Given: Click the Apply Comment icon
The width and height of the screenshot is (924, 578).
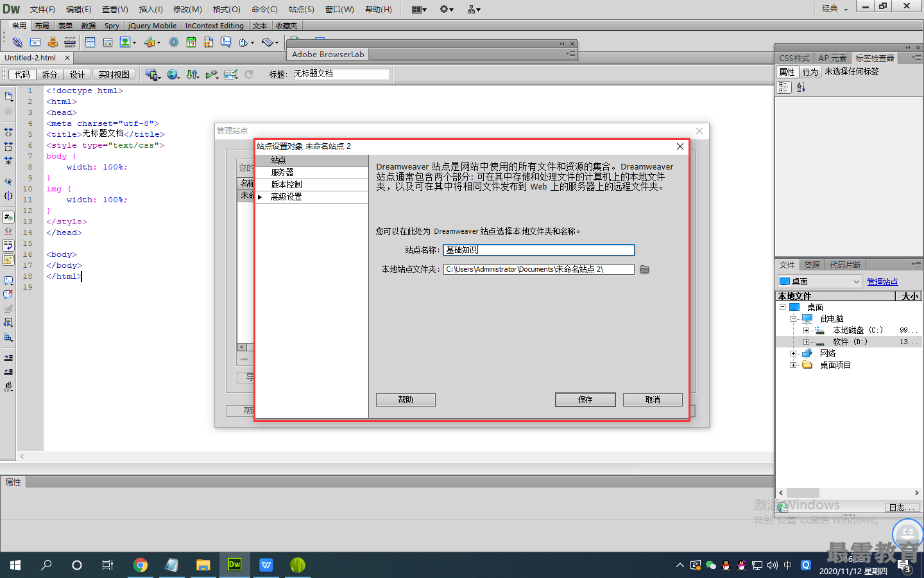Looking at the screenshot, I should click(x=8, y=281).
